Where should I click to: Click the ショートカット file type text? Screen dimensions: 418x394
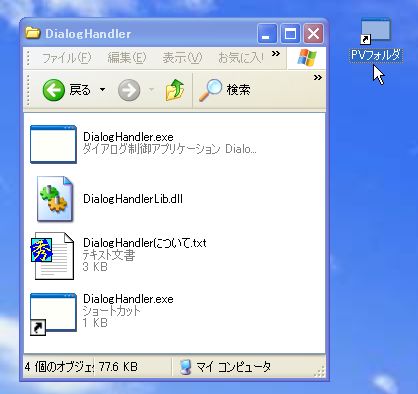click(112, 311)
